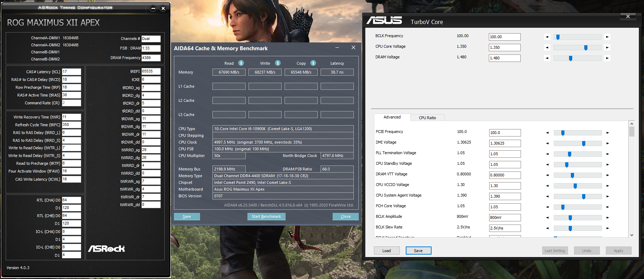Click the RTL (CHA) D0 field
The image size is (644, 279).
click(x=71, y=200)
